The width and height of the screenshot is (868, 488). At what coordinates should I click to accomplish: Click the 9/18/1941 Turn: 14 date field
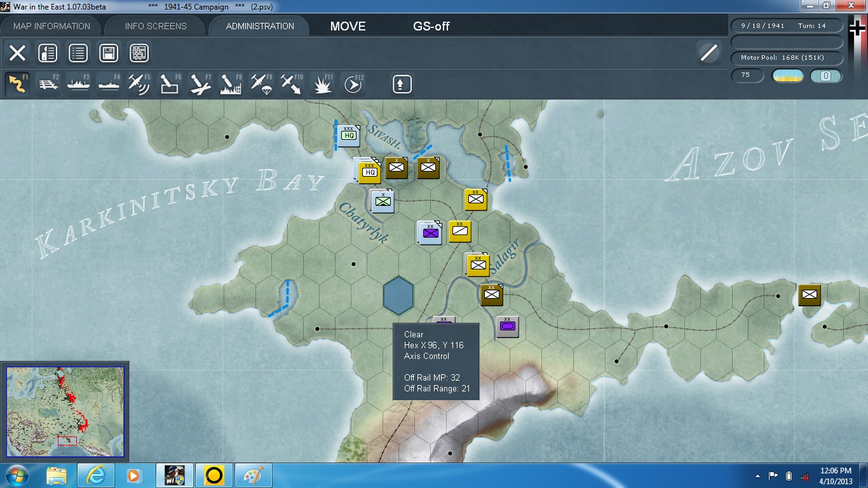(x=787, y=26)
